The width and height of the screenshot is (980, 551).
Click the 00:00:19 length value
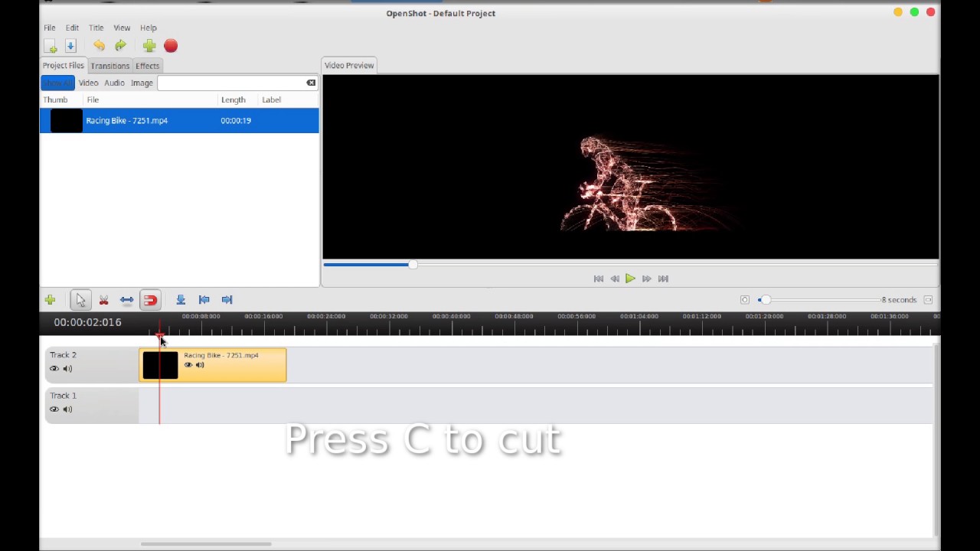(236, 121)
